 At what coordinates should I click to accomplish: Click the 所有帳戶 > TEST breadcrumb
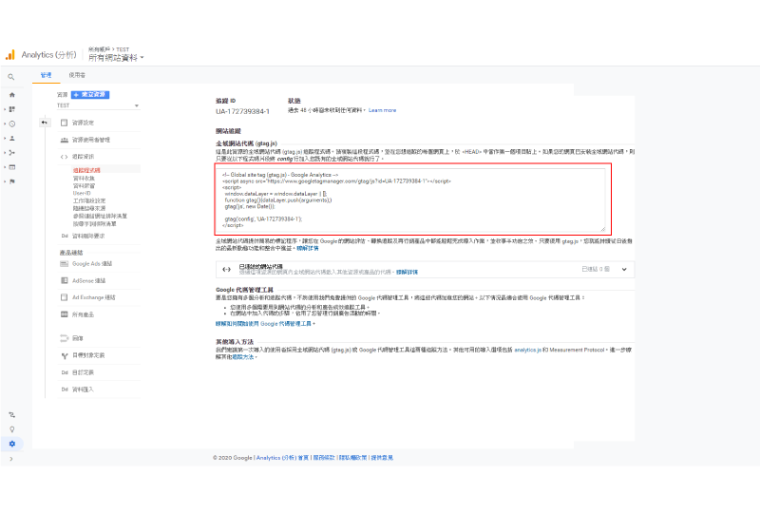click(108, 49)
